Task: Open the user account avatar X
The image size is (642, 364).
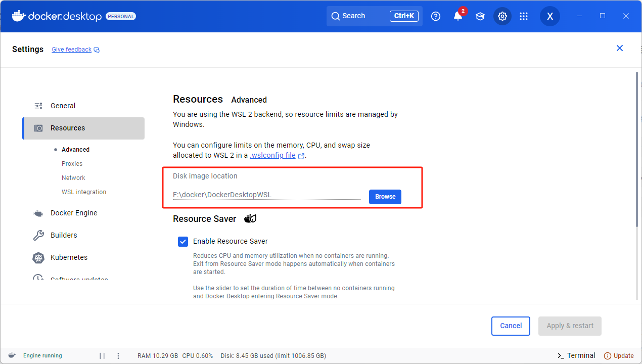Action: pyautogui.click(x=550, y=16)
